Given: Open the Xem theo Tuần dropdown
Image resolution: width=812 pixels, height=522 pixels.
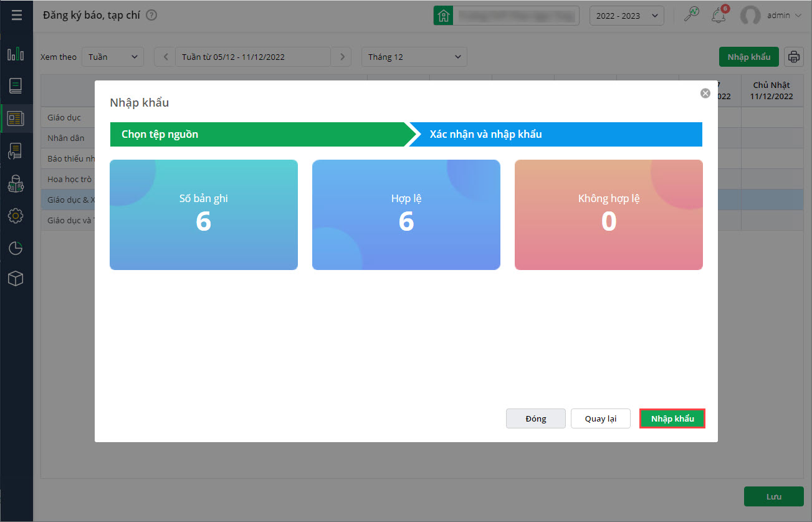Looking at the screenshot, I should click(113, 57).
